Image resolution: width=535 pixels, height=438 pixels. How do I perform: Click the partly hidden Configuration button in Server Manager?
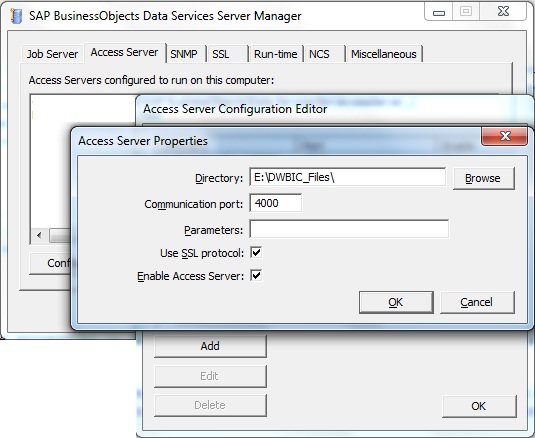click(x=50, y=263)
